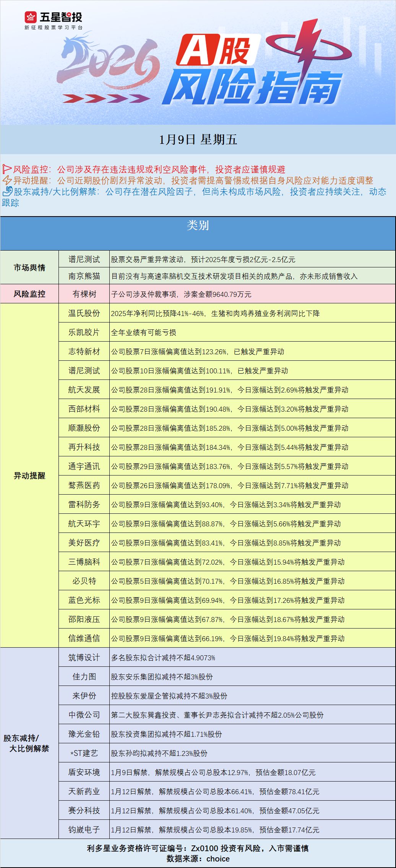The width and height of the screenshot is (396, 868).
Task: Click the 股东安乐集团拟减持不超3%股份 description
Action: [162, 676]
